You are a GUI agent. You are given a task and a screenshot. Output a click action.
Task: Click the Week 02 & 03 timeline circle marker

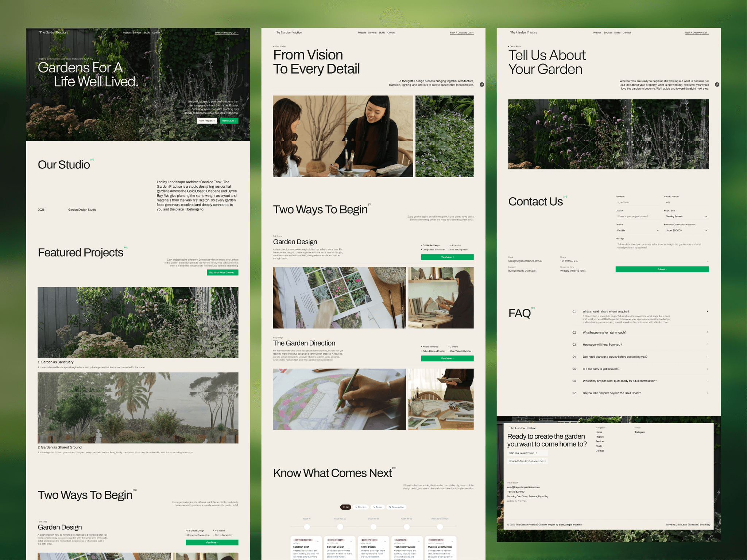tap(340, 526)
